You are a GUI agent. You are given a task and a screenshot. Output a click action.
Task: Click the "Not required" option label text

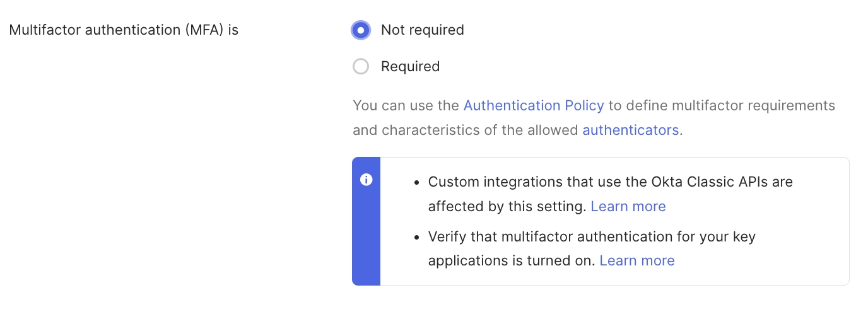tap(422, 30)
